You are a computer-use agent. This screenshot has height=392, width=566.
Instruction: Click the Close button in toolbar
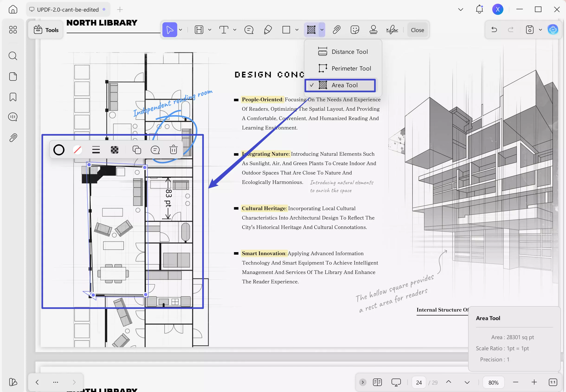417,30
